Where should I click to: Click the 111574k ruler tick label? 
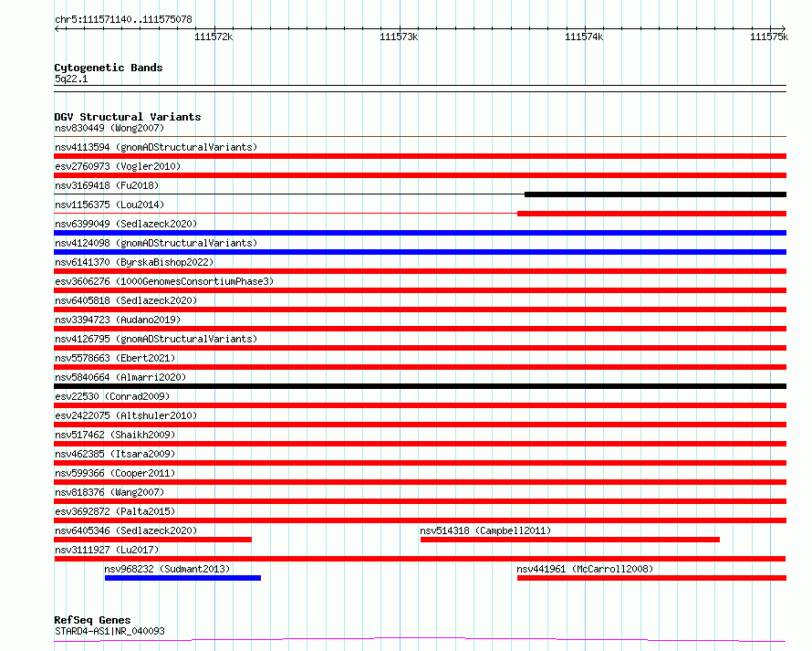[584, 37]
